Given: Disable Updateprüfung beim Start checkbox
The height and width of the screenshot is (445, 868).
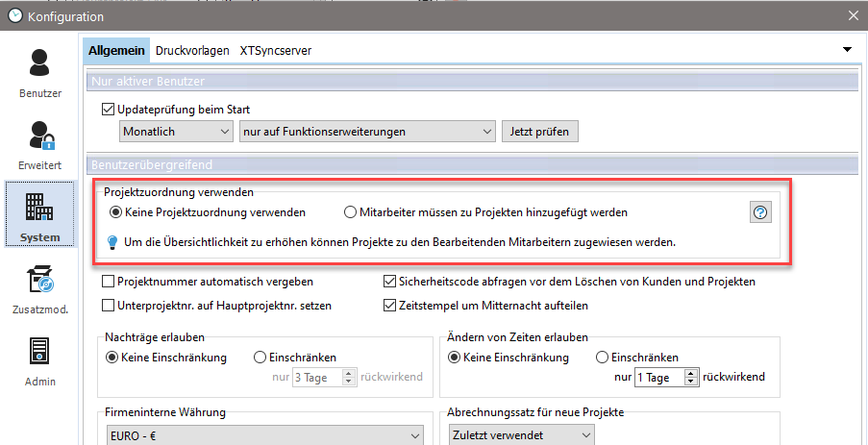Looking at the screenshot, I should pos(108,110).
